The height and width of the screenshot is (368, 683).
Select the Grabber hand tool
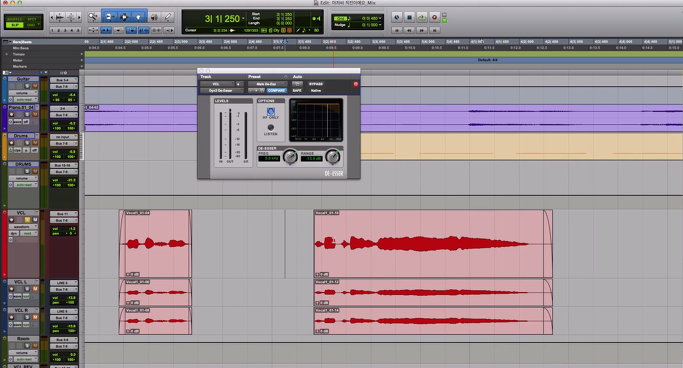[139, 17]
